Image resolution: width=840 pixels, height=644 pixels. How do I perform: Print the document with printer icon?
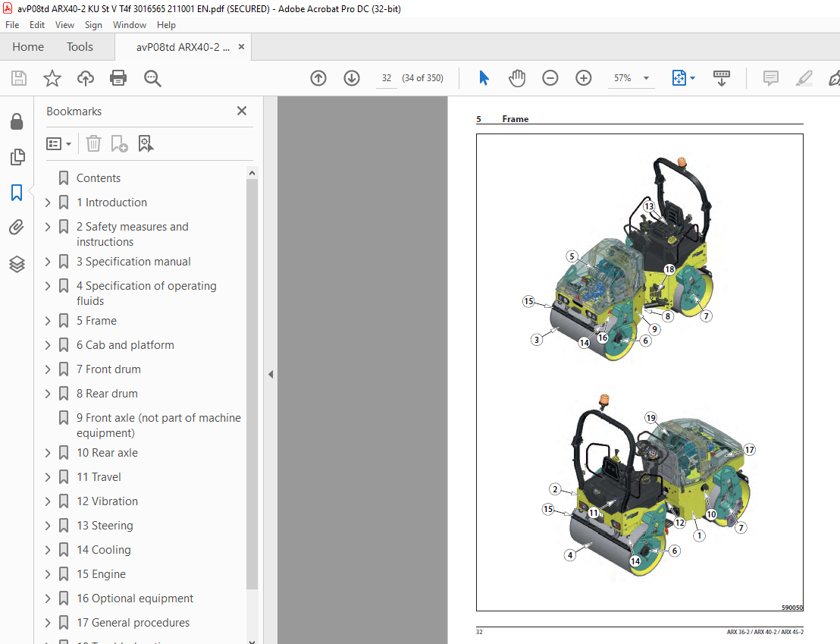click(118, 78)
